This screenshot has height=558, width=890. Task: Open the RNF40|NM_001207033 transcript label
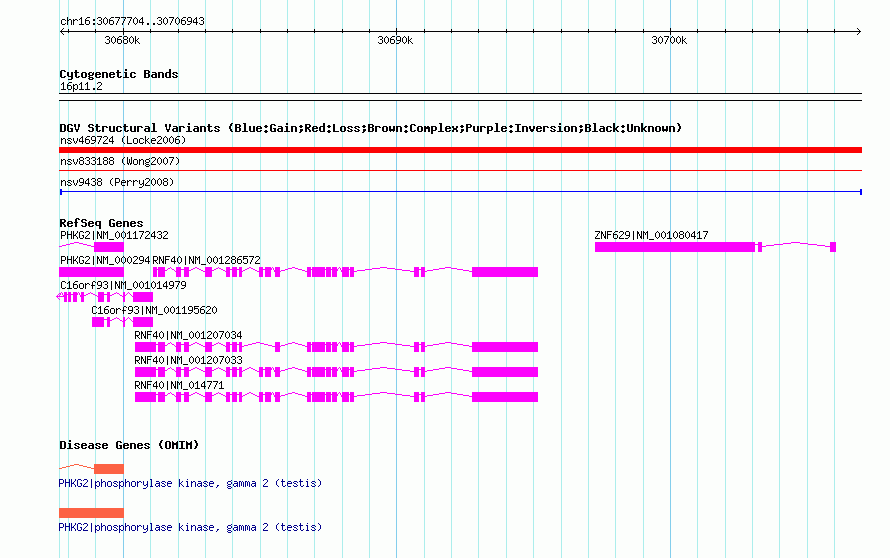pos(188,360)
